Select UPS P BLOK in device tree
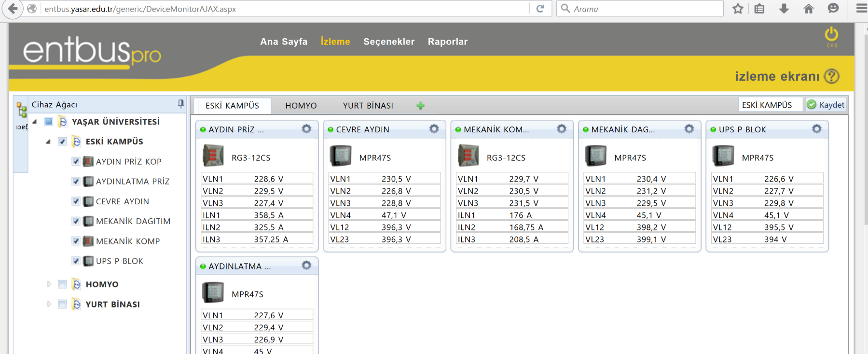This screenshot has height=354, width=868. [120, 261]
